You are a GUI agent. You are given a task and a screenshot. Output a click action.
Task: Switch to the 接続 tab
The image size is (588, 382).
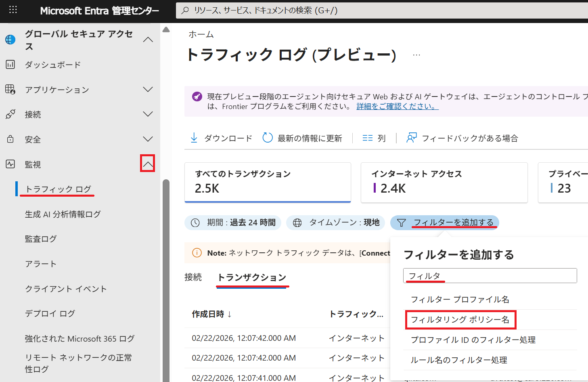[x=193, y=277]
